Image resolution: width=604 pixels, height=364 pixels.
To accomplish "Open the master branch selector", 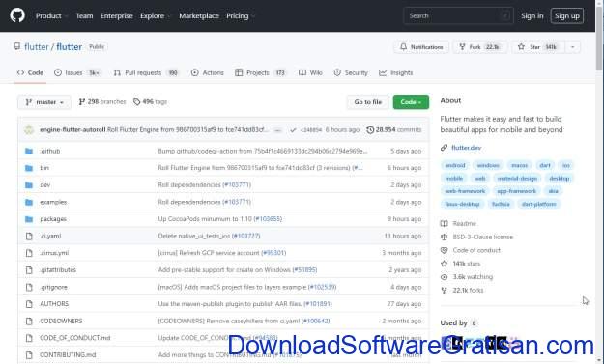I will [x=44, y=102].
